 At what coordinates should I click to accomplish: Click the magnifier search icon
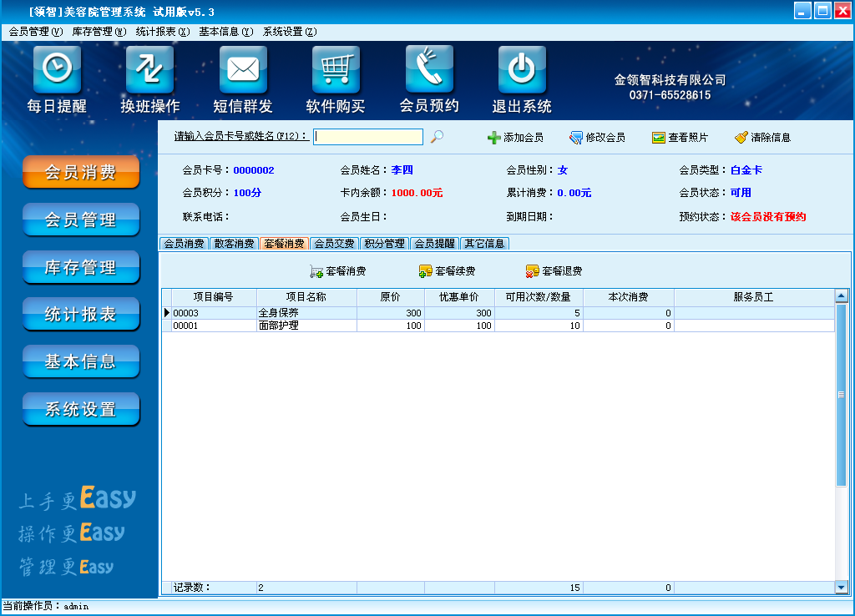(437, 137)
